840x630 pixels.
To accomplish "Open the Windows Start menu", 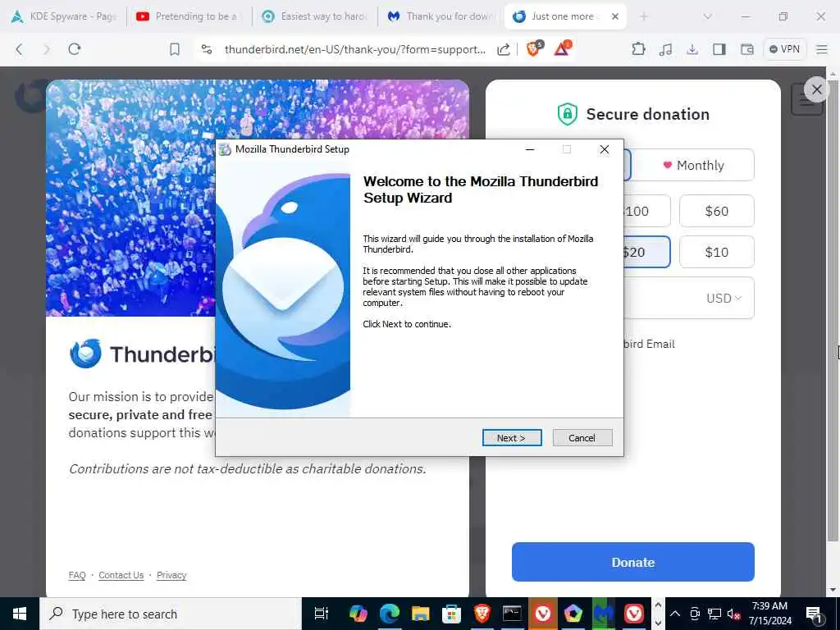I will [x=20, y=614].
